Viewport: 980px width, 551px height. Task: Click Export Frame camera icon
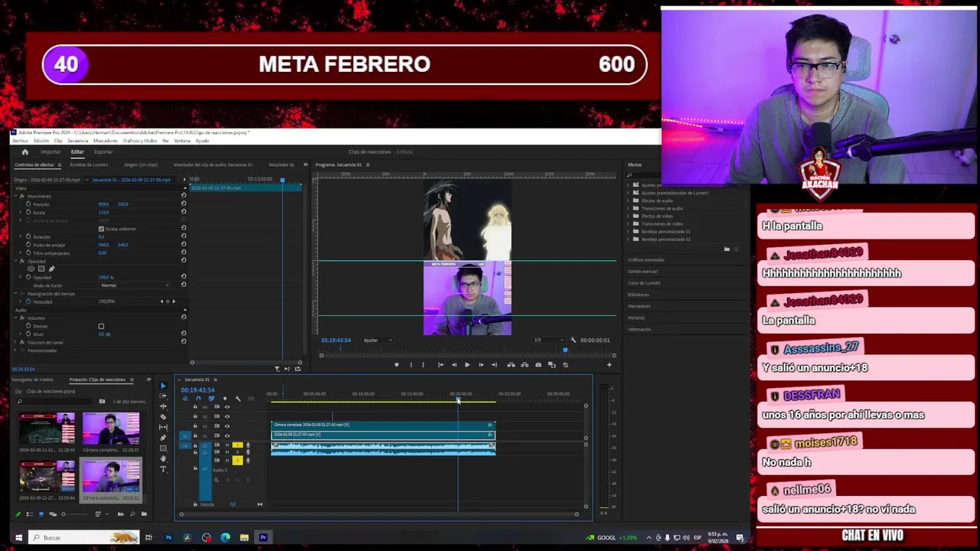coord(538,365)
